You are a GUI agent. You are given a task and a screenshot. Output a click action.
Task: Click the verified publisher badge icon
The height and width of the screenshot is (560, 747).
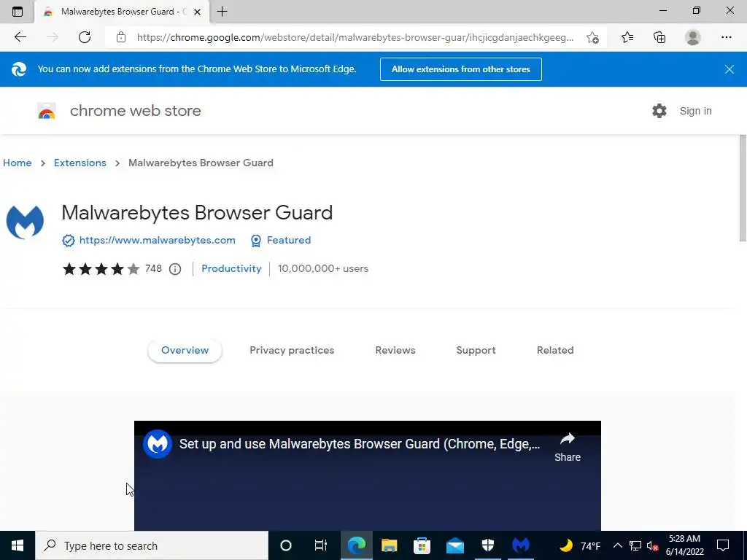(x=68, y=241)
